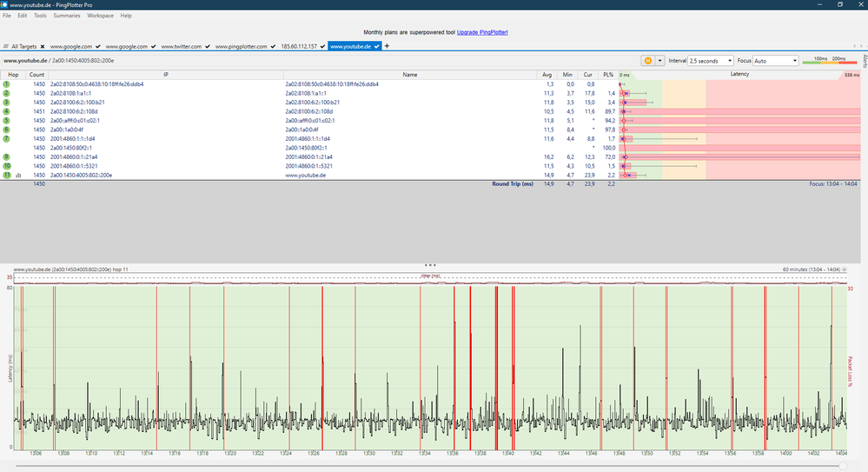Click hop 10 green circle icon

pos(7,166)
